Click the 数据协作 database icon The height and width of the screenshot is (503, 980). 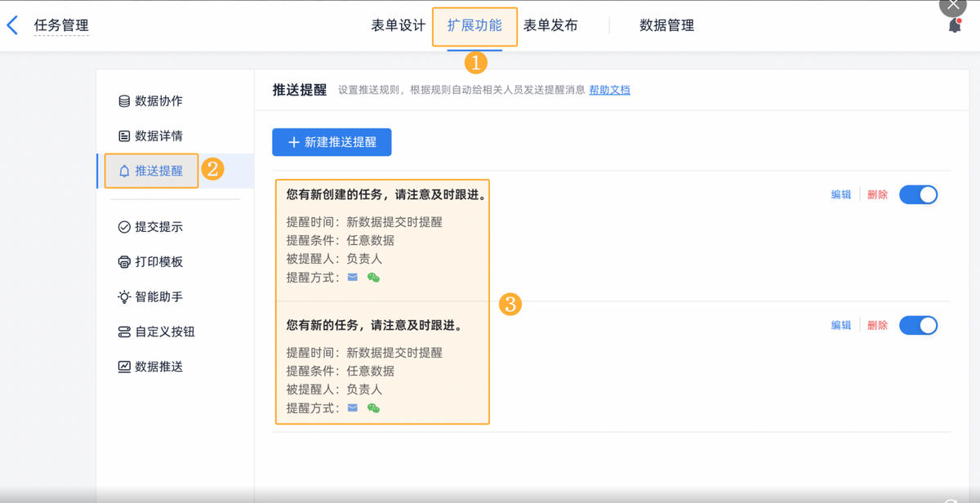pos(124,101)
